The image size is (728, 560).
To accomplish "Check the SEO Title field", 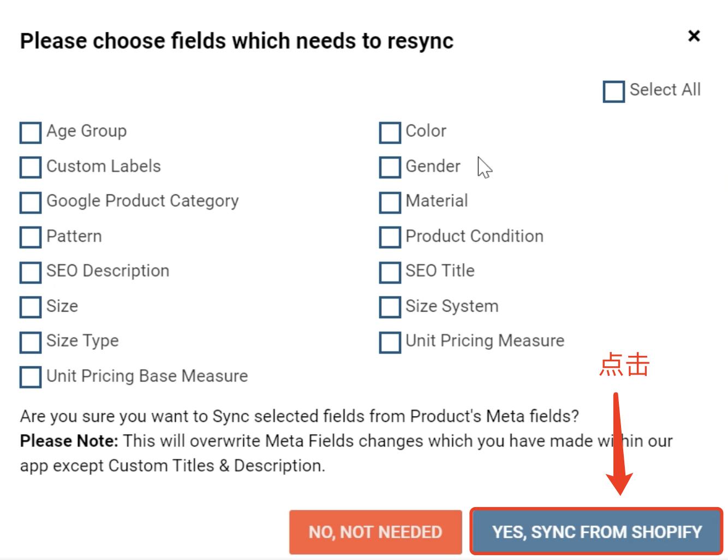I will [x=390, y=272].
